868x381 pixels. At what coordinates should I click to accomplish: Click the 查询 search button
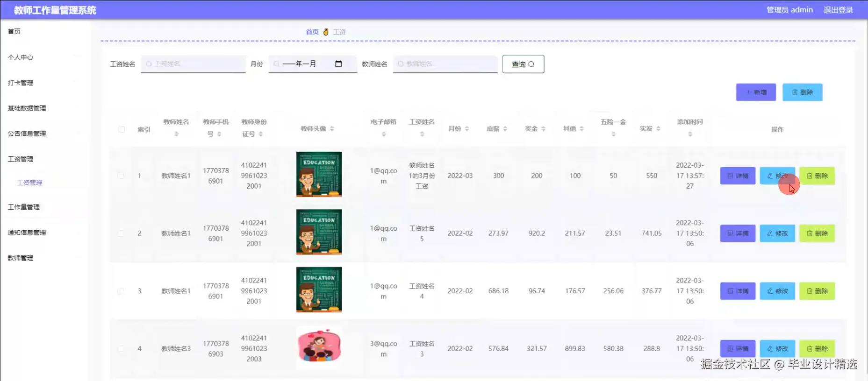click(x=523, y=64)
